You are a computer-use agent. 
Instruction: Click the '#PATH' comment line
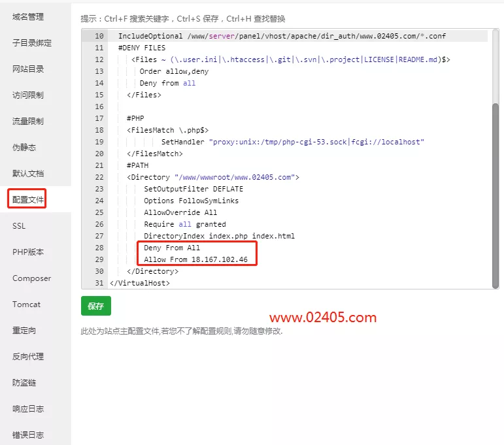[137, 165]
